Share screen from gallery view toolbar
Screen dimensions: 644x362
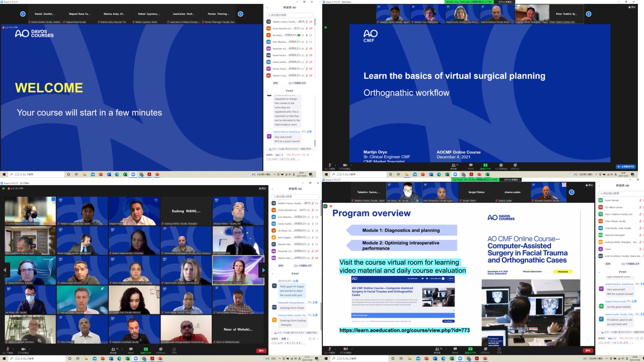point(145,350)
